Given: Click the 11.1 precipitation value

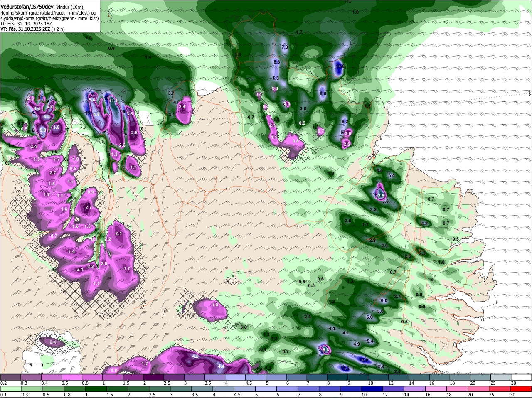Looking at the screenshot, I should [x=114, y=101].
